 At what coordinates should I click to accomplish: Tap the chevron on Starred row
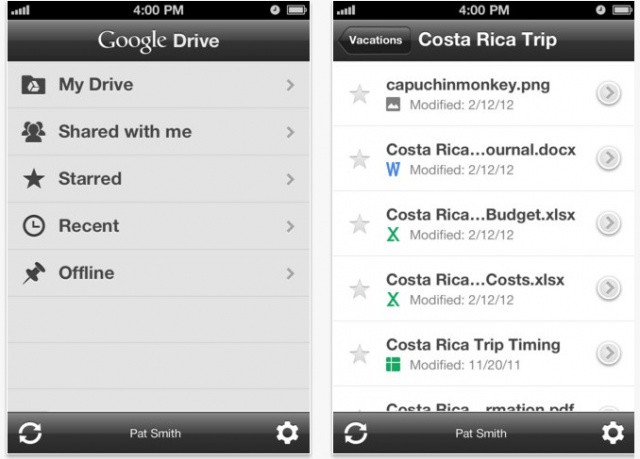pos(290,179)
